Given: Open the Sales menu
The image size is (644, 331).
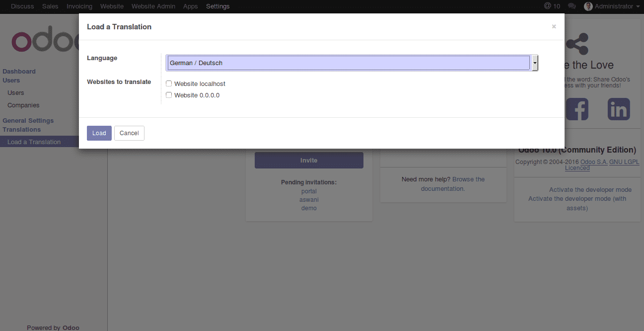Looking at the screenshot, I should (50, 6).
